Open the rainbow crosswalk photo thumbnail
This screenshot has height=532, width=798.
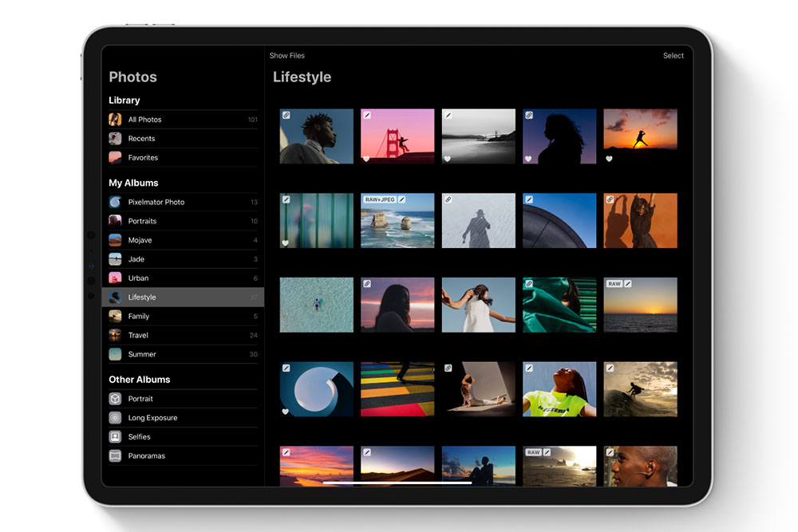point(397,389)
